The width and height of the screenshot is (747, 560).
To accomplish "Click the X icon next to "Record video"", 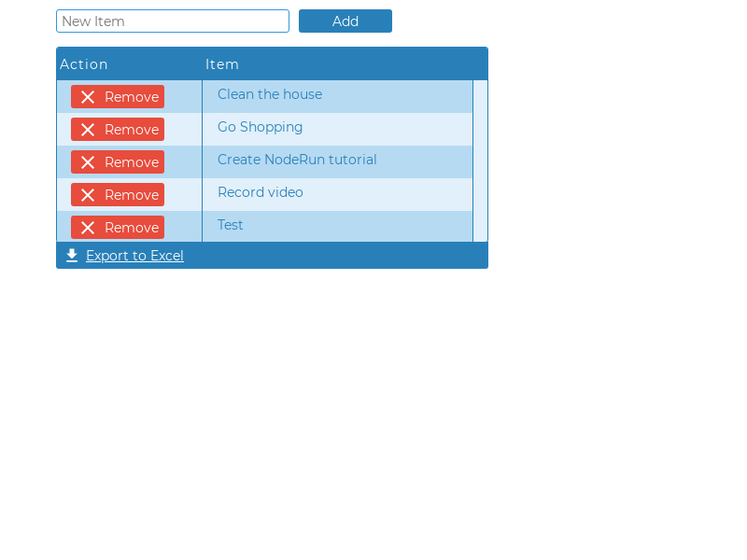I will [90, 194].
